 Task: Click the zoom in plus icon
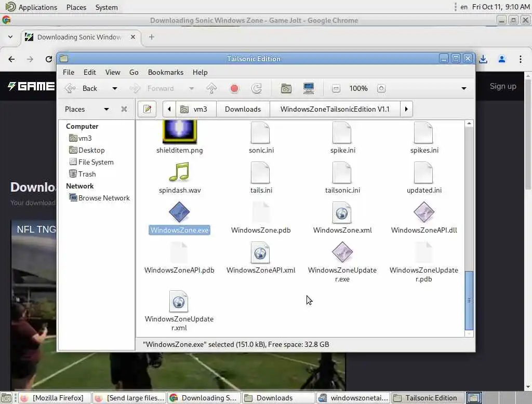(381, 88)
